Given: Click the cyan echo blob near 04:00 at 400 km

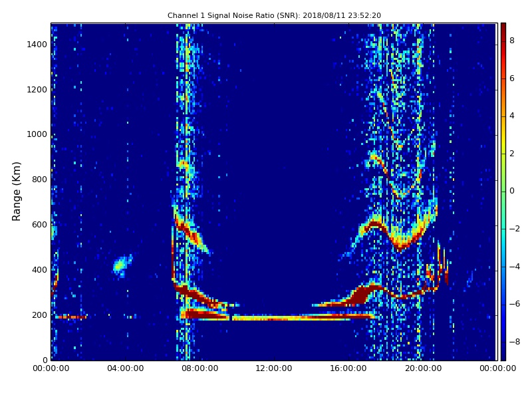Looking at the screenshot, I should click(x=122, y=265).
